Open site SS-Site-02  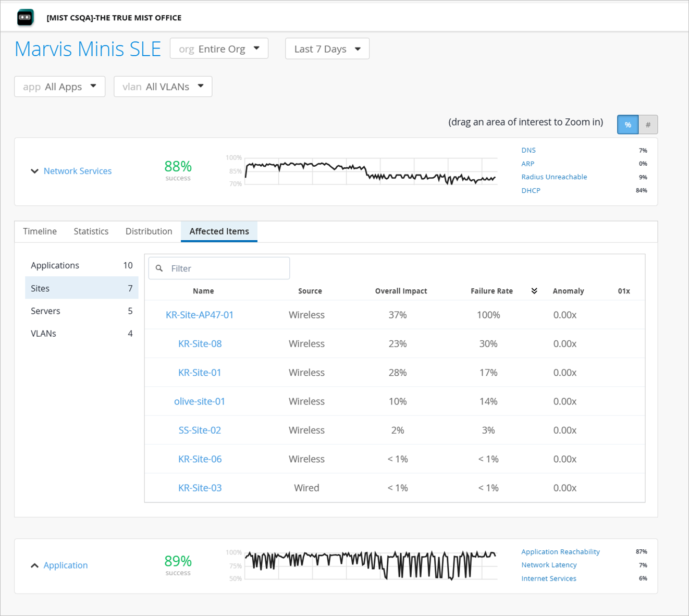[200, 430]
